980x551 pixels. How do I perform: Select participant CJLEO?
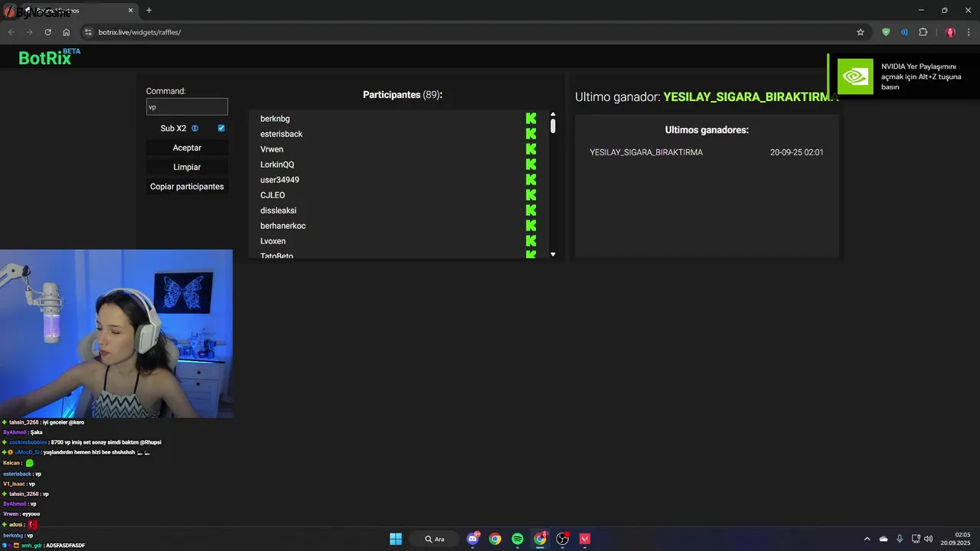273,195
